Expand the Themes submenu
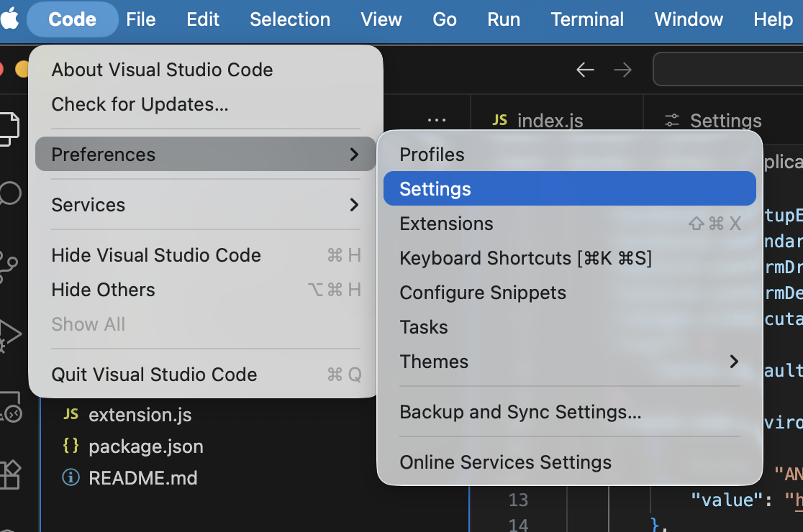Image resolution: width=803 pixels, height=532 pixels. [x=733, y=362]
